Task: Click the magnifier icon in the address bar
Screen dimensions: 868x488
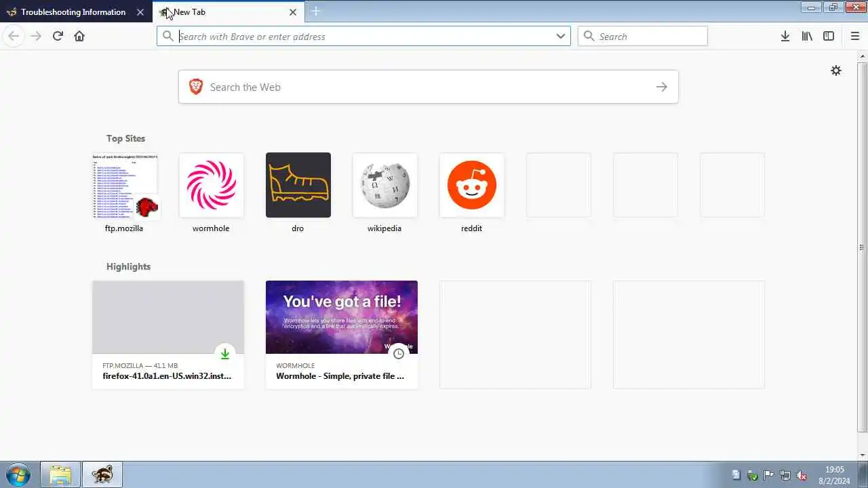Action: click(x=168, y=36)
